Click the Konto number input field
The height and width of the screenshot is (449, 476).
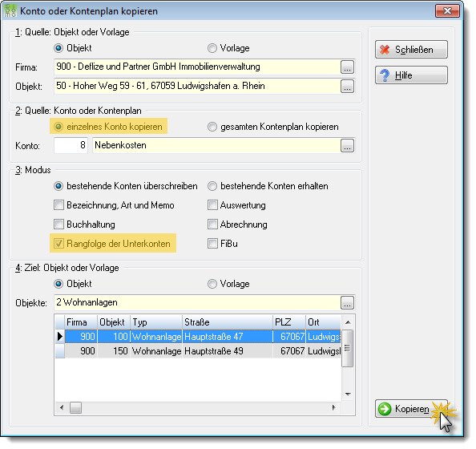click(x=71, y=145)
